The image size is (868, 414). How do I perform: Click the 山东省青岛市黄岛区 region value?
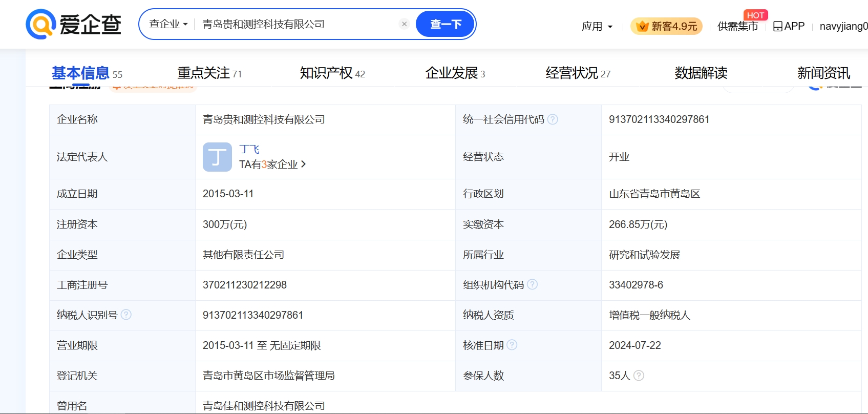point(654,194)
